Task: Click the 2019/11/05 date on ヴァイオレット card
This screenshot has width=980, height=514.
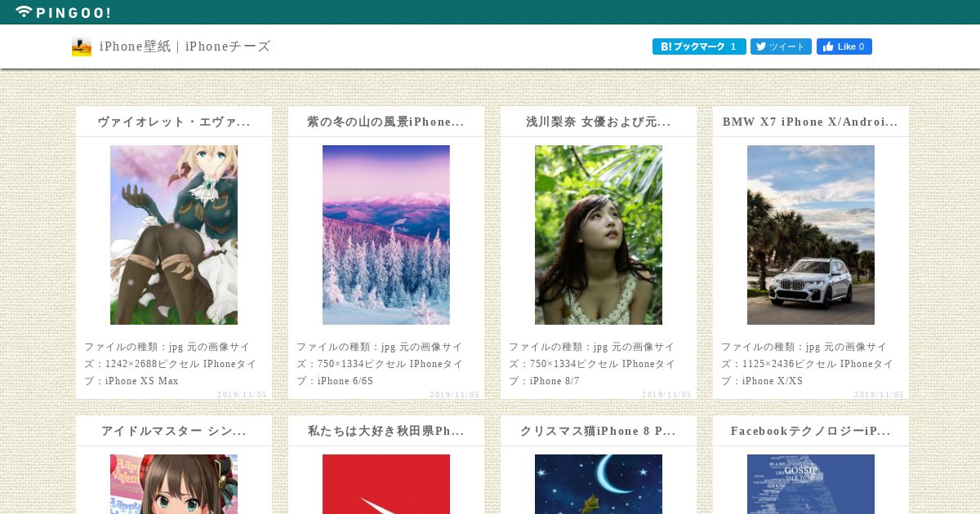Action: pos(242,395)
